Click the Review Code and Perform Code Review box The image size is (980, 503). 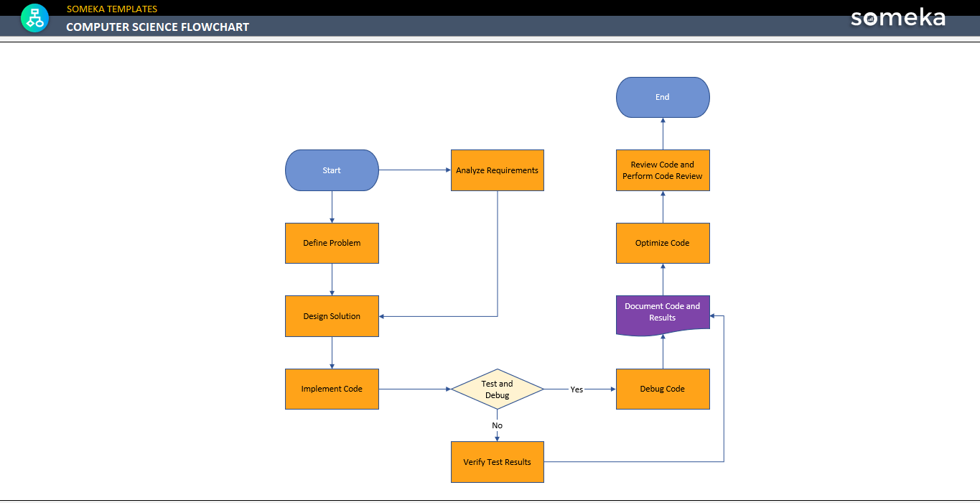point(662,170)
